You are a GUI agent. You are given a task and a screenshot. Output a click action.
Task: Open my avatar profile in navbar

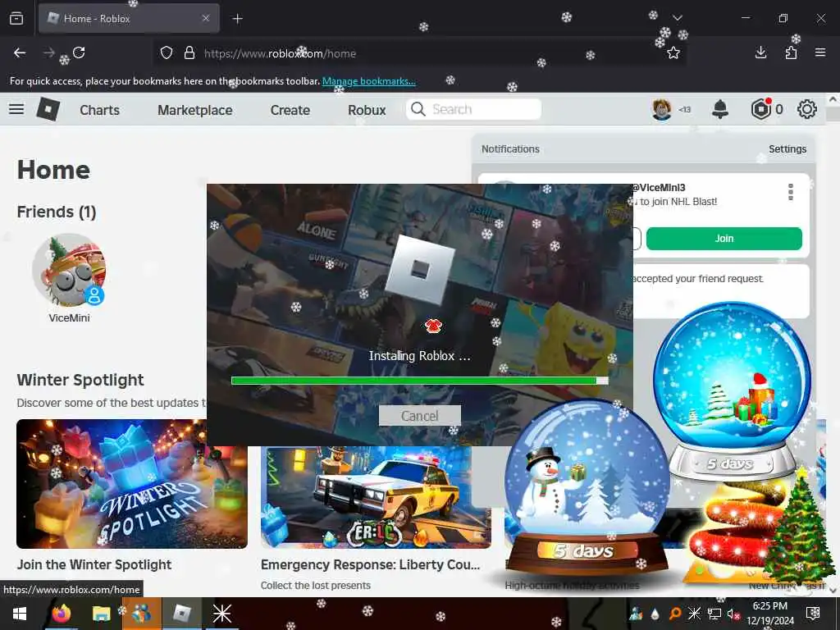click(x=662, y=109)
